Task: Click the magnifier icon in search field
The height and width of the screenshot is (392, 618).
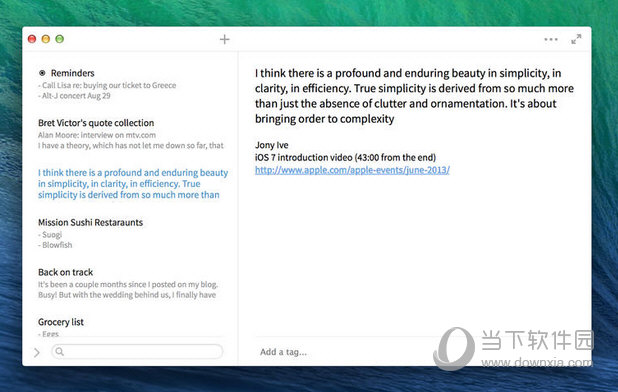Action: (60, 351)
